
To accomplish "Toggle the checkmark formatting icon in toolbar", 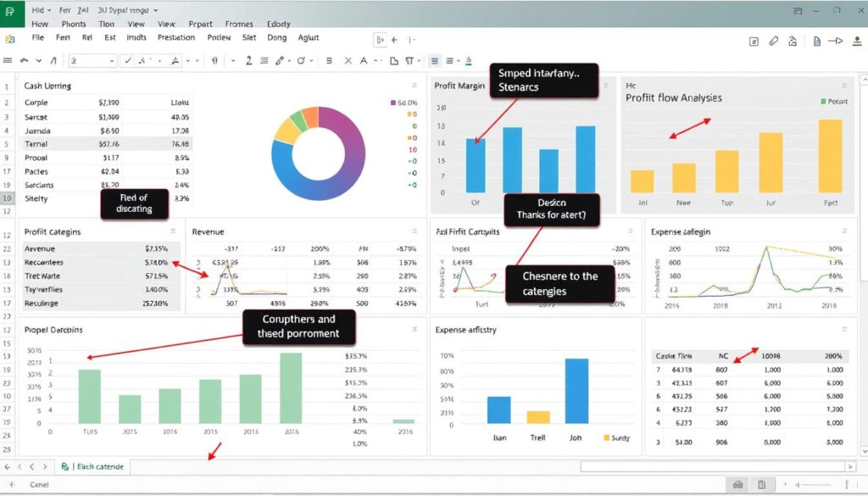I will (x=127, y=60).
